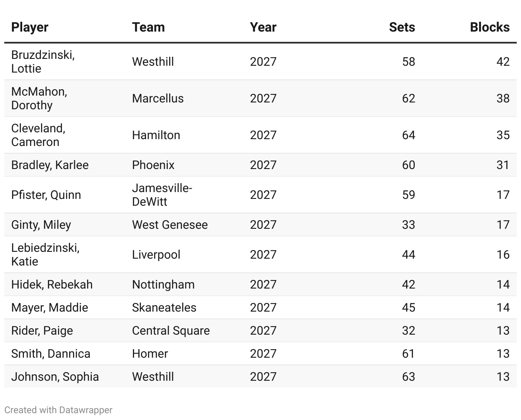This screenshot has width=521, height=420.
Task: Select the West Genesee team cell
Action: point(170,225)
